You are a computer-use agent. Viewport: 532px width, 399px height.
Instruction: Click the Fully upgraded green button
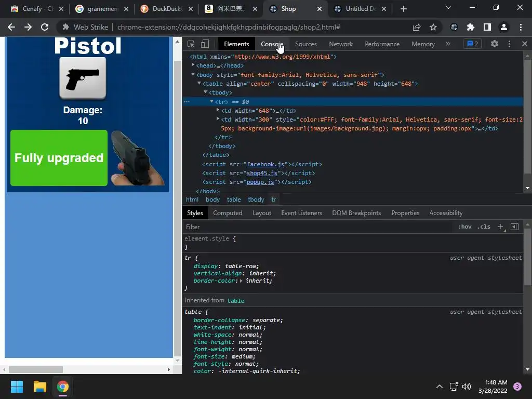[x=59, y=158]
